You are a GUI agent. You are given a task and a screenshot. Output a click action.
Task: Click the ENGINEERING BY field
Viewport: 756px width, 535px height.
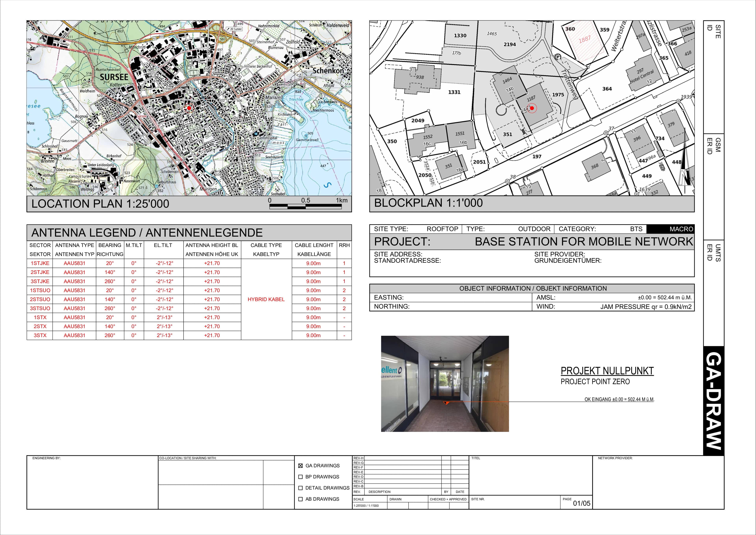coord(92,483)
